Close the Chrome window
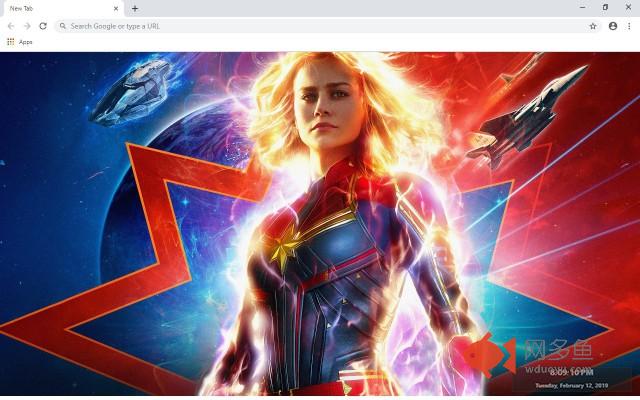 pyautogui.click(x=628, y=7)
